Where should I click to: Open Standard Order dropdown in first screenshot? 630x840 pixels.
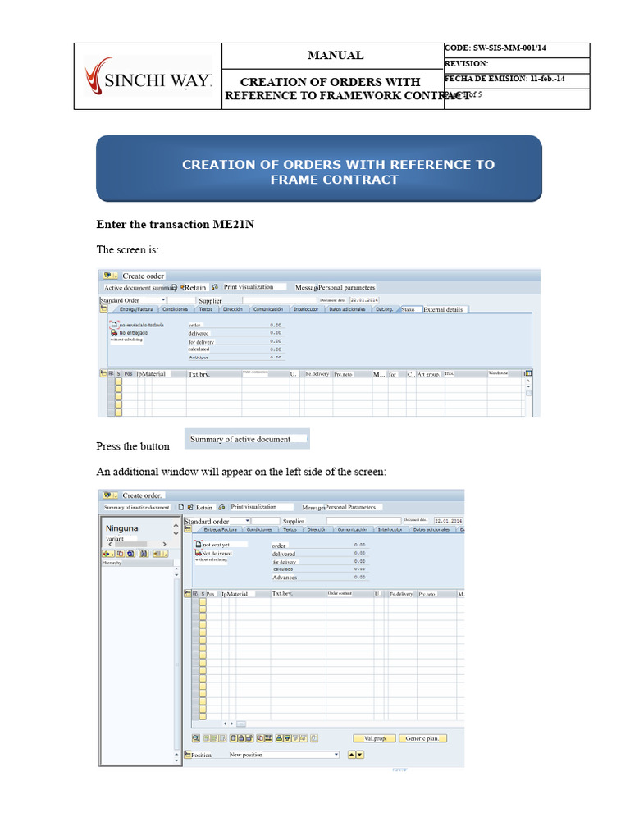pyautogui.click(x=164, y=300)
